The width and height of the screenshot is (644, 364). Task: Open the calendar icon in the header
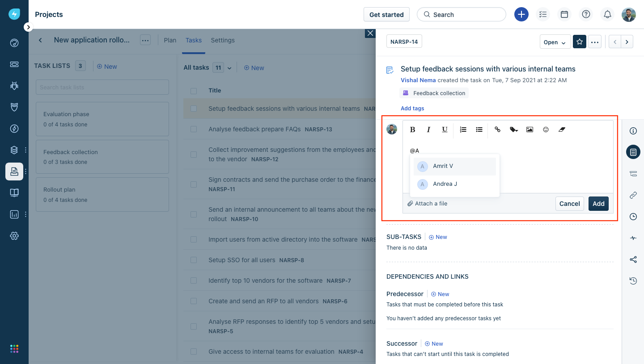[x=564, y=15]
